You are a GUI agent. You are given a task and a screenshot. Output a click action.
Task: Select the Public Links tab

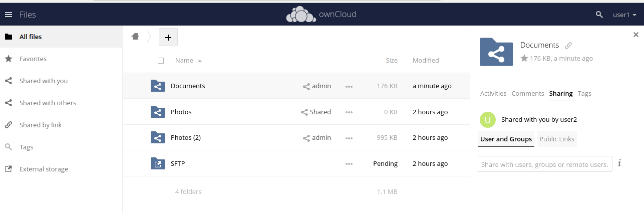(557, 139)
